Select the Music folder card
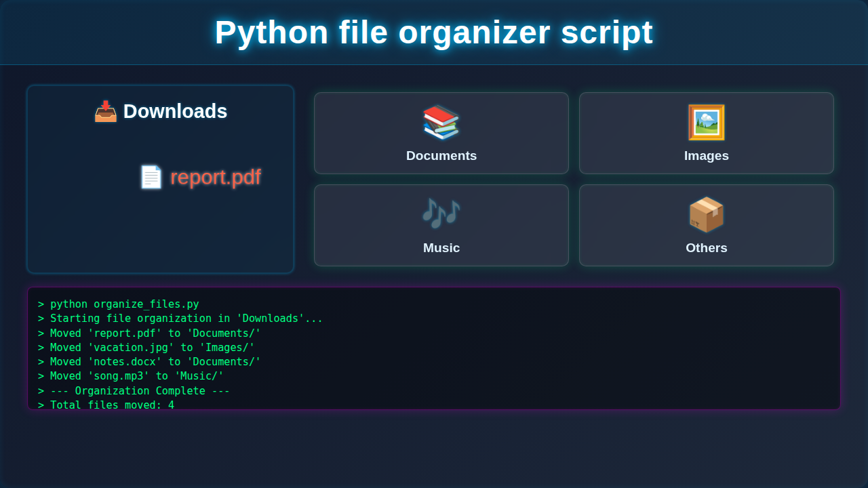The width and height of the screenshot is (868, 488). 441,225
